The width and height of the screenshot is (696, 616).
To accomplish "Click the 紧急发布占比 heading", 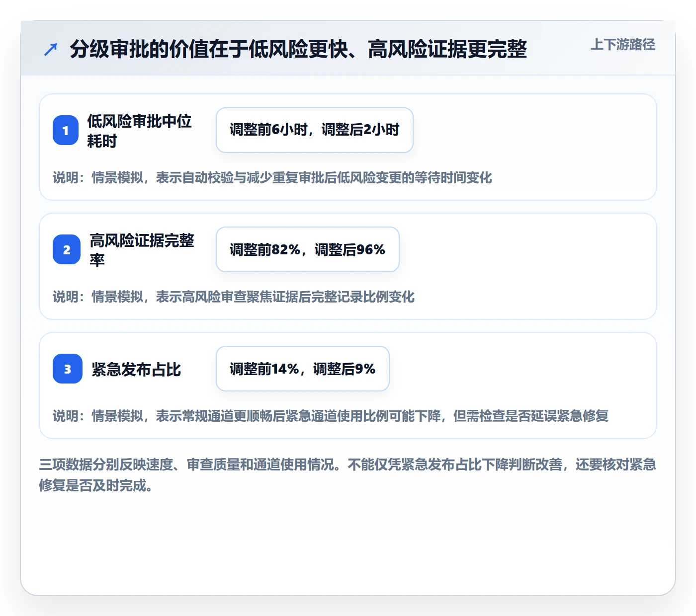I will point(136,369).
